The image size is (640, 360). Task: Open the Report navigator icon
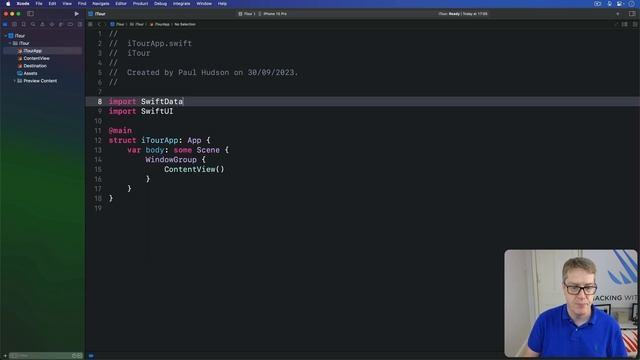pos(80,24)
